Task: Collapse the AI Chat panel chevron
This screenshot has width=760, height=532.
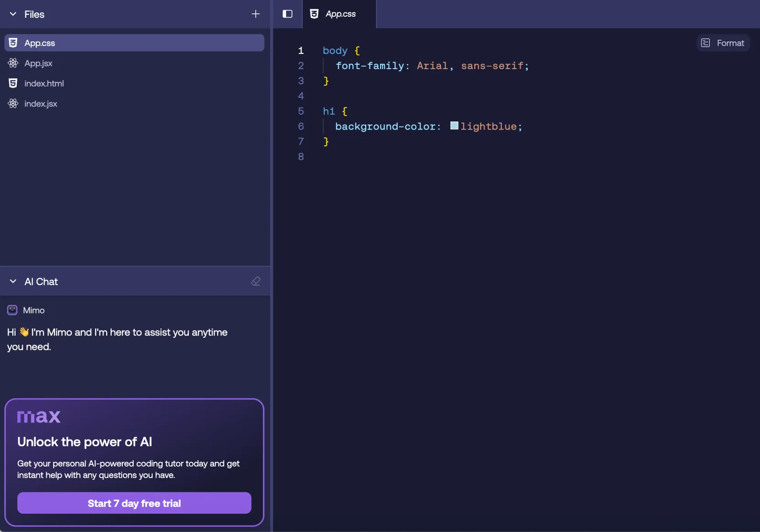Action: tap(13, 281)
